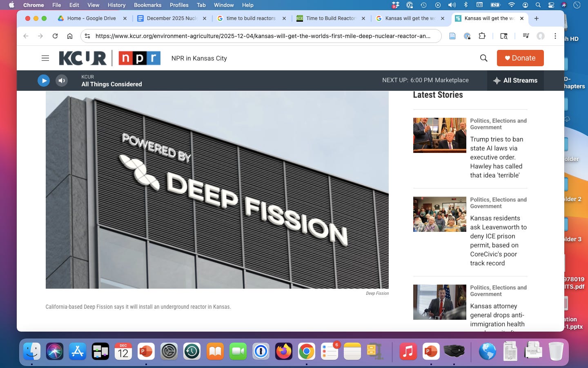Open Chrome media controls icon
This screenshot has width=588, height=368.
click(526, 36)
